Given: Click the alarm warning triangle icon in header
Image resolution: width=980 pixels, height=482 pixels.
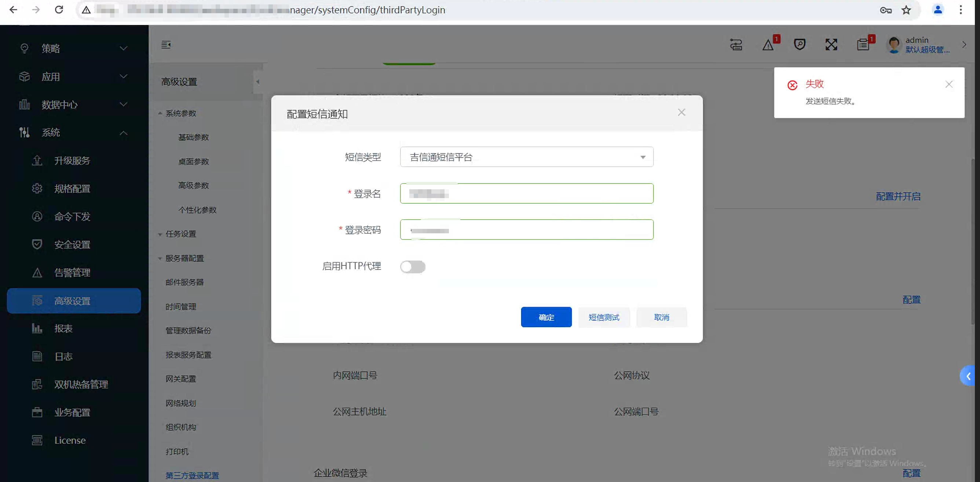Looking at the screenshot, I should (x=768, y=45).
